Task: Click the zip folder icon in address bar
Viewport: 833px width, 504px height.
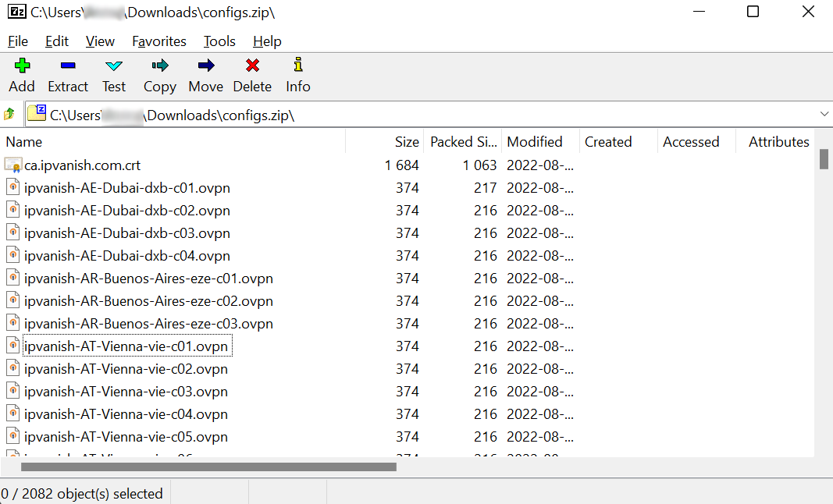Action: (37, 113)
